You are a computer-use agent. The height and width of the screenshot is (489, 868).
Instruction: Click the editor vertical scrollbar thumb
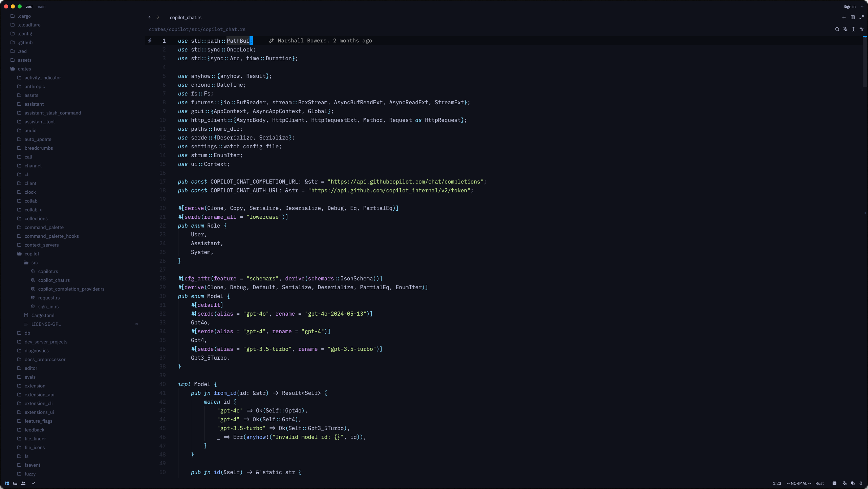[x=865, y=61]
